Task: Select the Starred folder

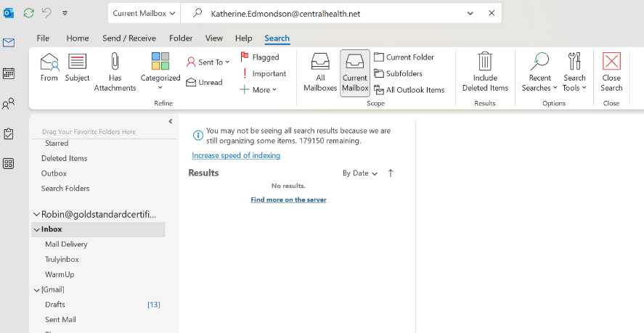Action: [x=57, y=144]
